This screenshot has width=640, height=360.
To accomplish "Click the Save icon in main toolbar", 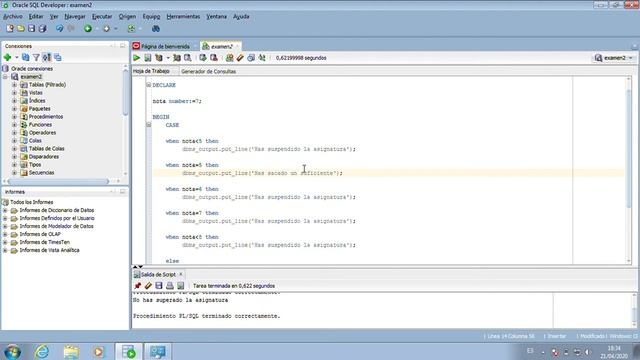I will [31, 29].
